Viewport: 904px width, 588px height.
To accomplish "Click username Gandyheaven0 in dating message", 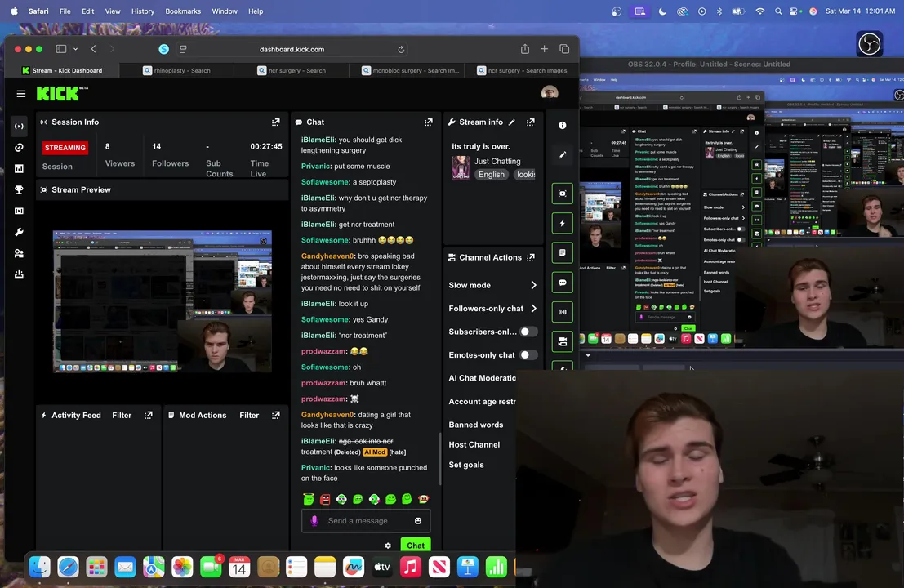I will pos(327,415).
